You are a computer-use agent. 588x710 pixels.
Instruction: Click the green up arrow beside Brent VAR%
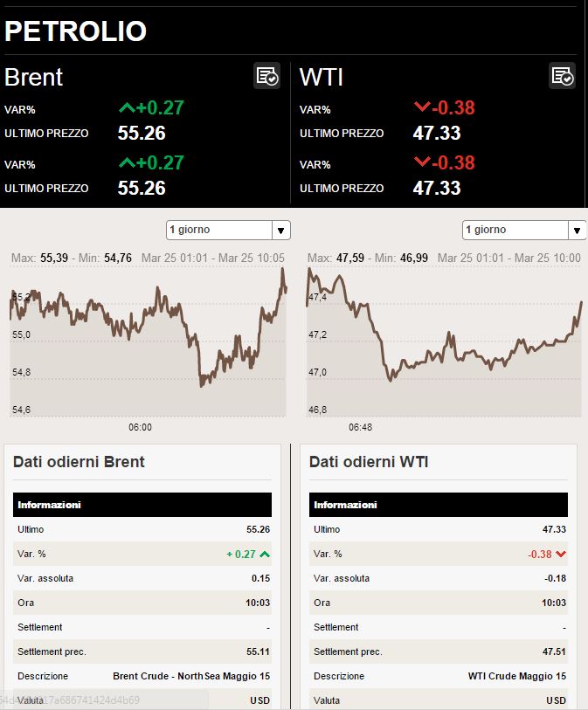(127, 107)
